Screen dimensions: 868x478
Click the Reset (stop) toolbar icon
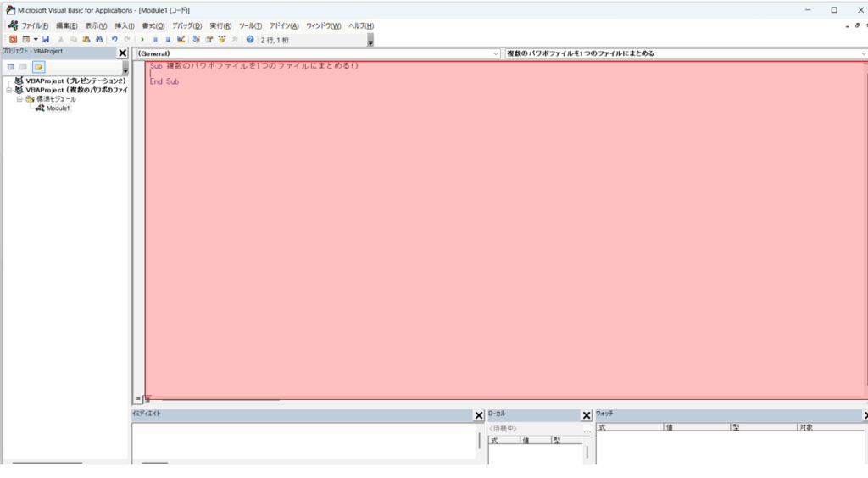(168, 40)
